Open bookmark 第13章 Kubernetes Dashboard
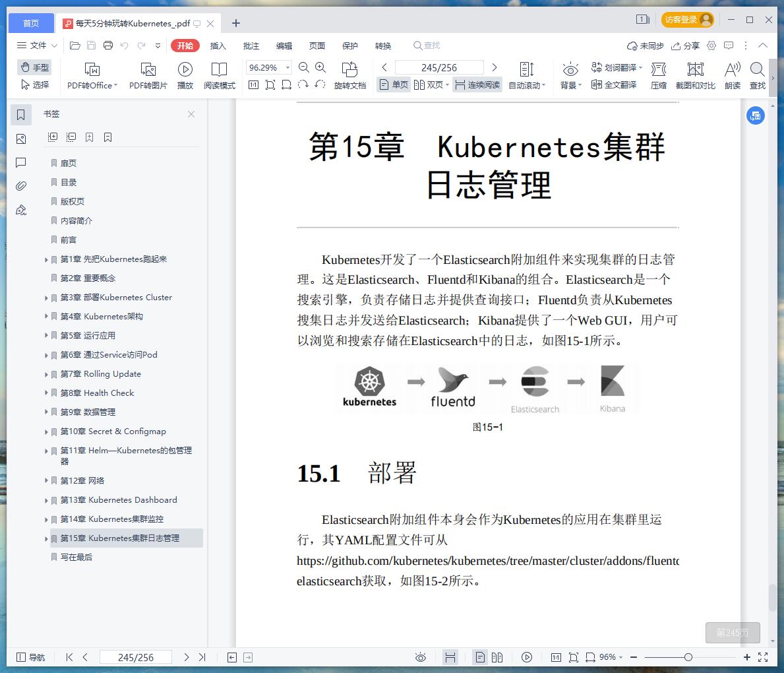The height and width of the screenshot is (673, 784). pyautogui.click(x=119, y=500)
